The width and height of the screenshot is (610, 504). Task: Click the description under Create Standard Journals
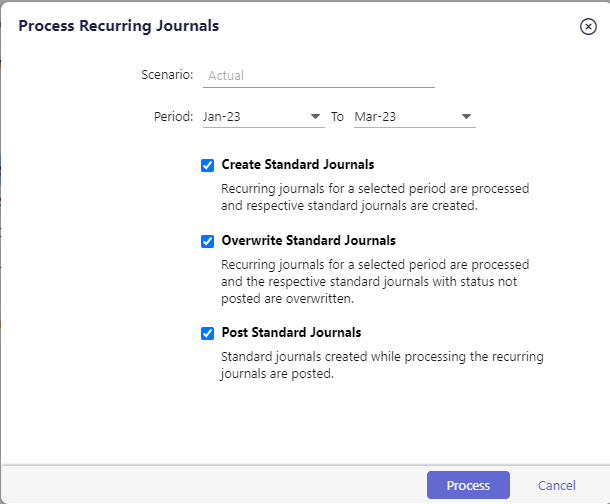[x=375, y=197]
